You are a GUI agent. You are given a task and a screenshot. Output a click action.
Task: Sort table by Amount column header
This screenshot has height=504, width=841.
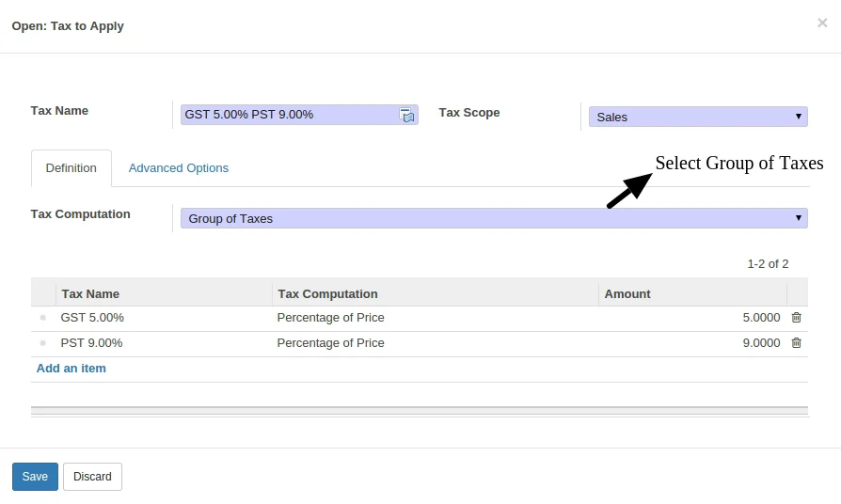[693, 293]
